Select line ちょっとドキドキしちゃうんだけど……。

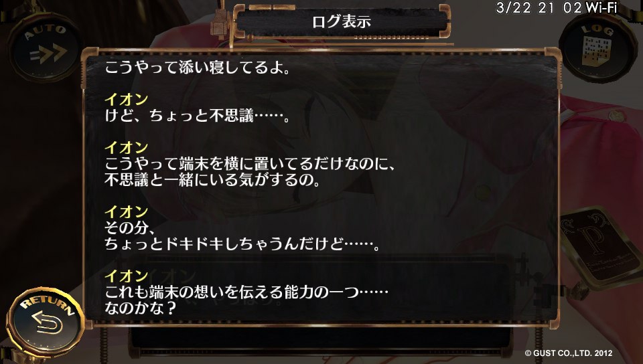[x=242, y=244]
